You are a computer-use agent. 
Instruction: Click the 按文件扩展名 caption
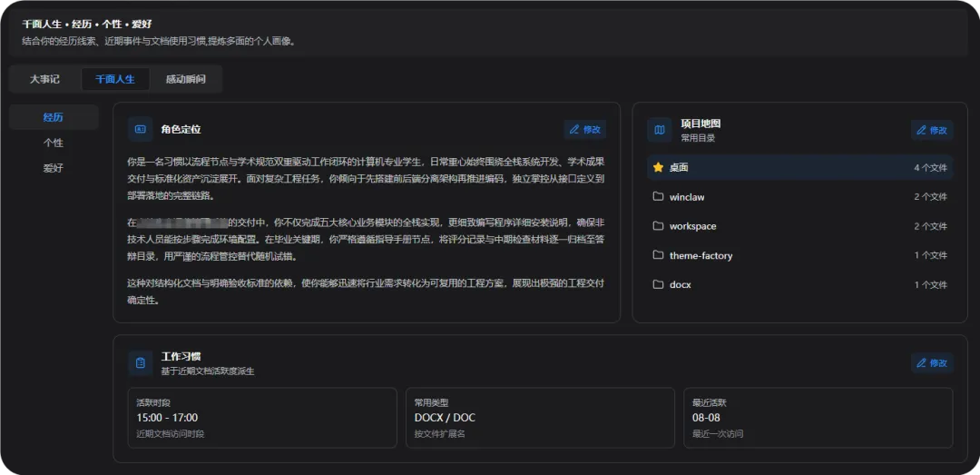(x=440, y=434)
